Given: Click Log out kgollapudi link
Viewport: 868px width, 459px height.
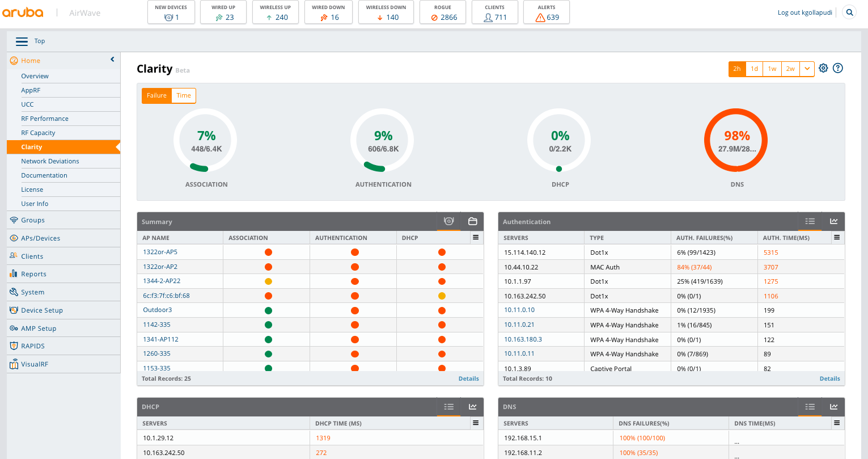Looking at the screenshot, I should pos(805,12).
